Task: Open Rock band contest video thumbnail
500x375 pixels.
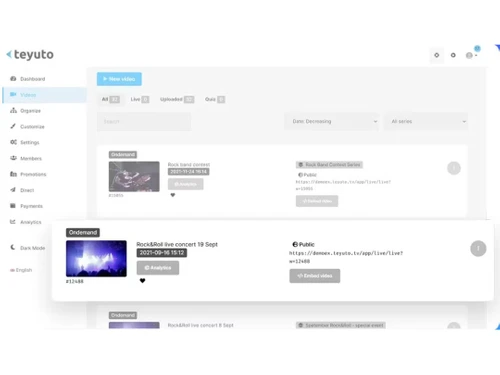Action: click(x=134, y=176)
